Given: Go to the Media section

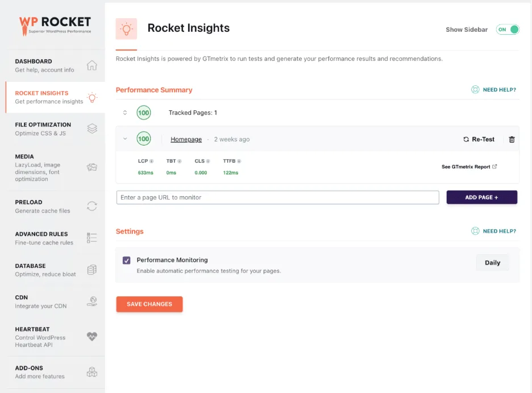Looking at the screenshot, I should pyautogui.click(x=55, y=168).
